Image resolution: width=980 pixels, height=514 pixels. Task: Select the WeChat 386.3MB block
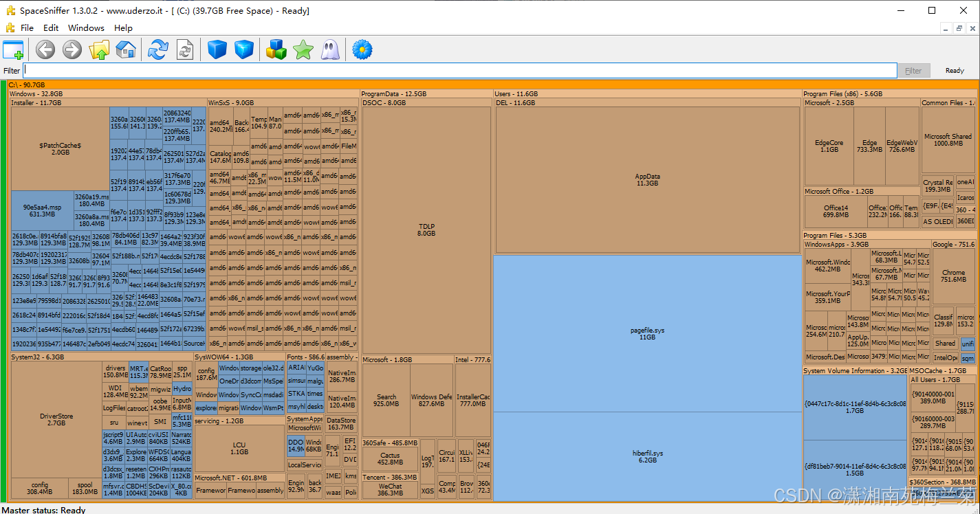390,489
